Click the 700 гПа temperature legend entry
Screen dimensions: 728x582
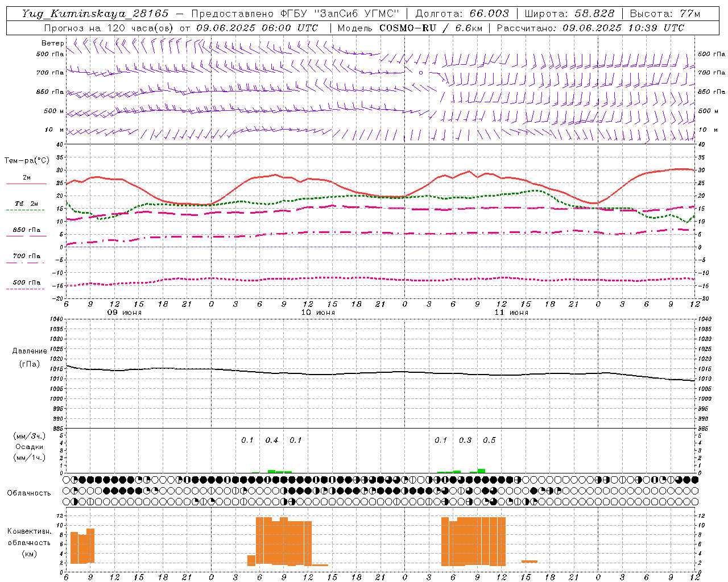[27, 256]
